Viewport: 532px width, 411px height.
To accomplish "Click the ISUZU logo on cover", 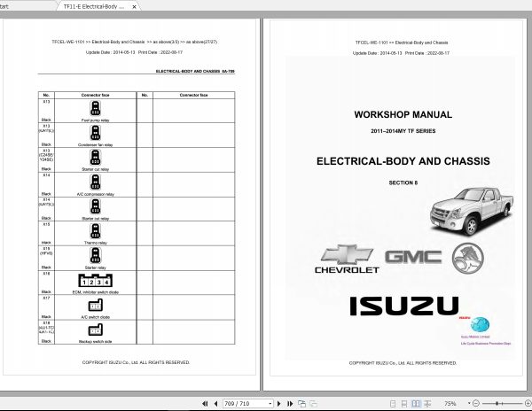I will (x=404, y=306).
